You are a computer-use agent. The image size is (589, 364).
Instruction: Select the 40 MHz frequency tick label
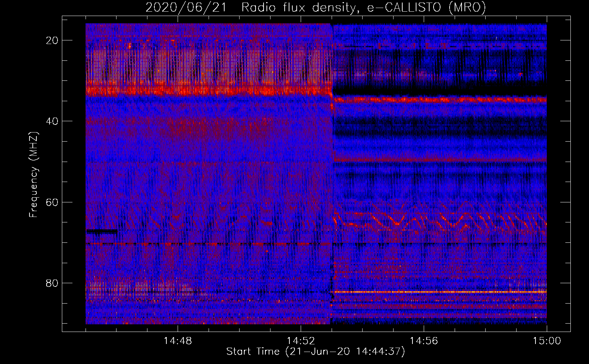click(52, 121)
